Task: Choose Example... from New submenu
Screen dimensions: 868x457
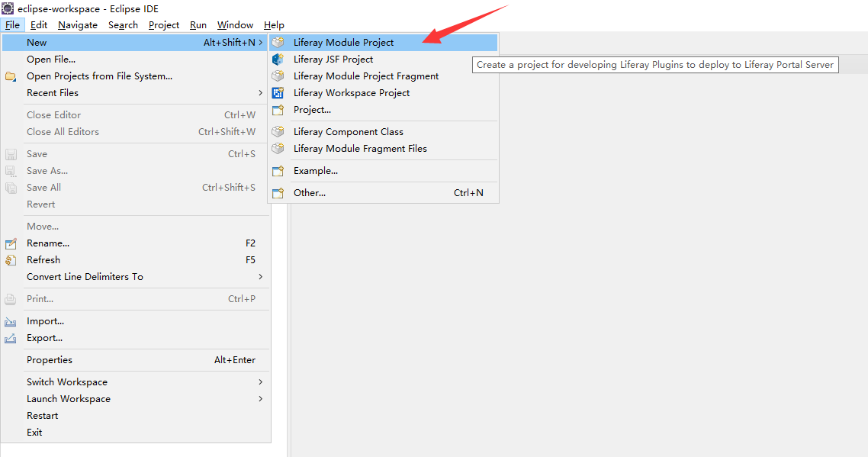Action: click(x=383, y=171)
